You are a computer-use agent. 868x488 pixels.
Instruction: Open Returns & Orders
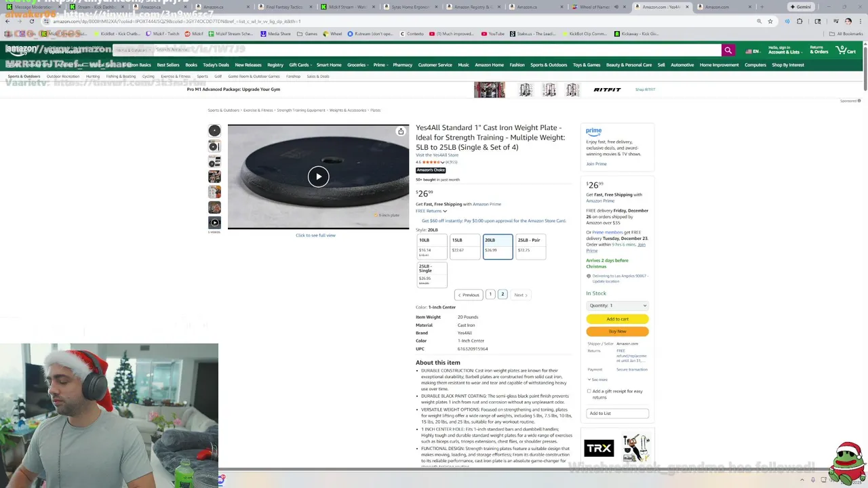(819, 50)
